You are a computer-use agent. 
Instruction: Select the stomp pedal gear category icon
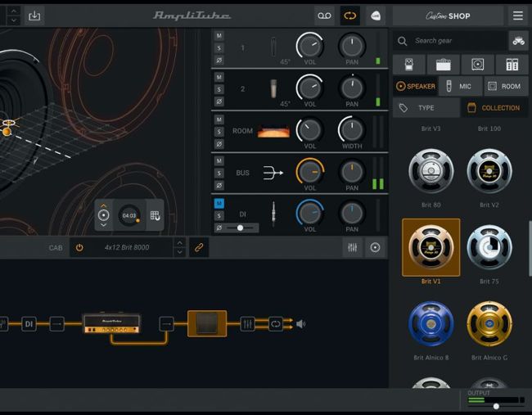408,65
